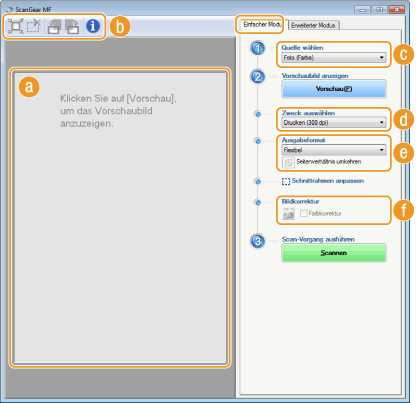Open the blue information icon
Image resolution: width=418 pixels, height=403 pixels.
click(x=93, y=26)
